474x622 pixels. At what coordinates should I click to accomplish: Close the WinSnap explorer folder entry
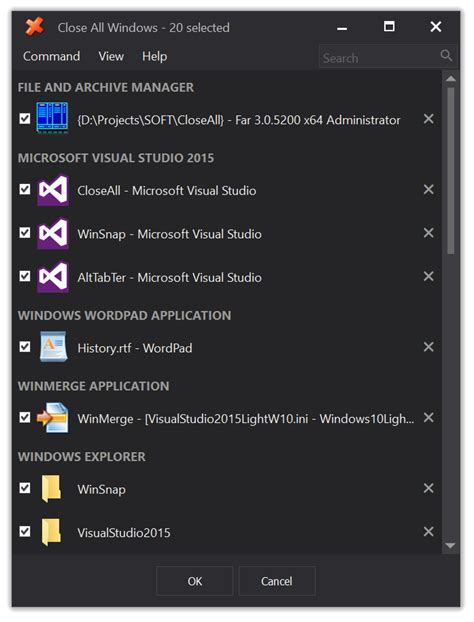coord(428,488)
